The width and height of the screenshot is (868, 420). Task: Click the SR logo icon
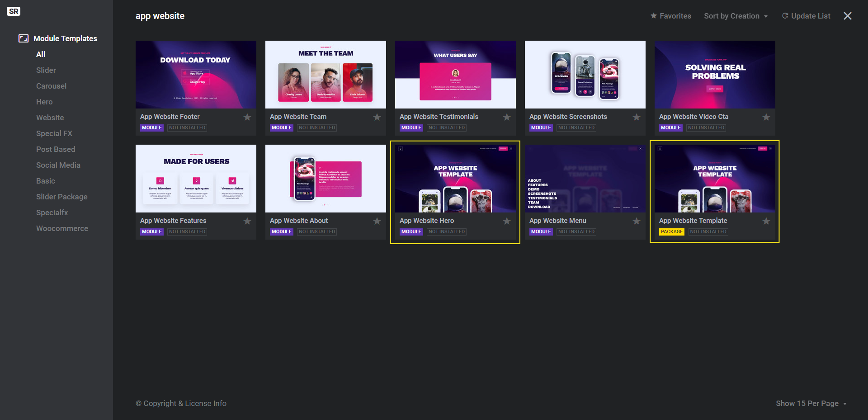pyautogui.click(x=14, y=11)
